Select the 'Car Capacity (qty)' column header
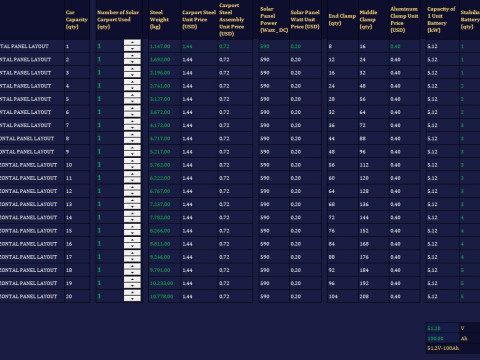 [x=77, y=19]
